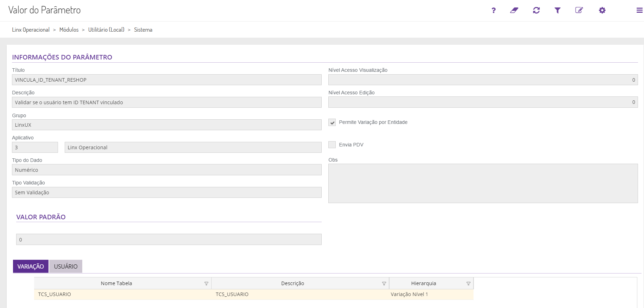Click the edit pencil icon
This screenshot has width=644, height=308.
(x=579, y=11)
